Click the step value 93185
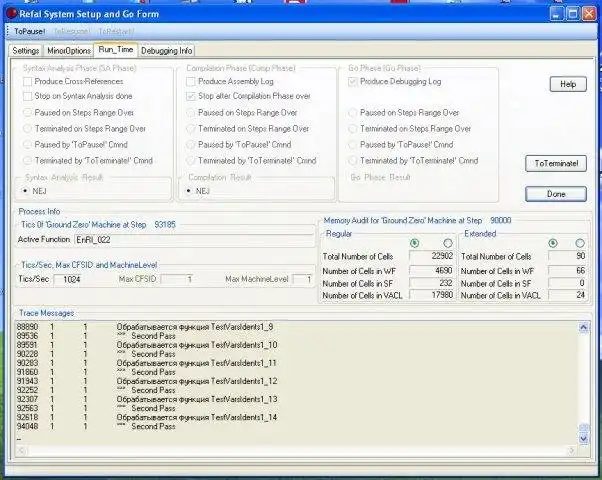Screen dimensions: 602x480 [x=165, y=225]
